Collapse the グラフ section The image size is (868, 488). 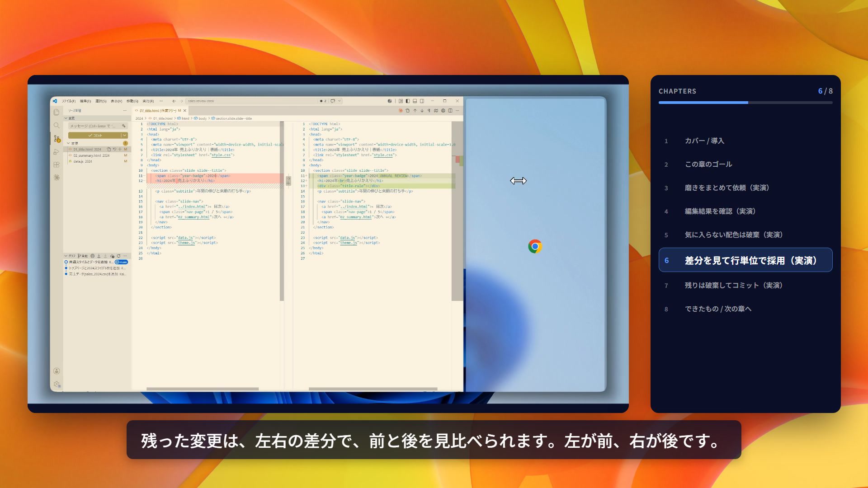pyautogui.click(x=70, y=256)
